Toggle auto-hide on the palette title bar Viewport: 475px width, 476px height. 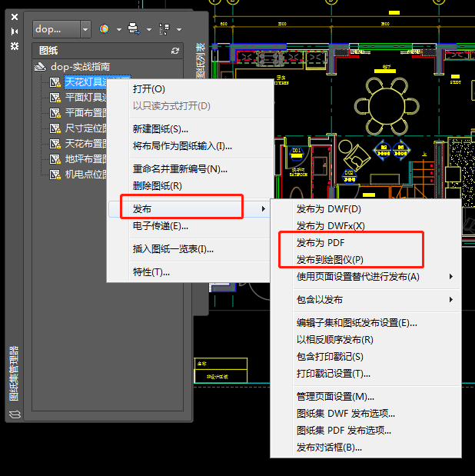15,32
